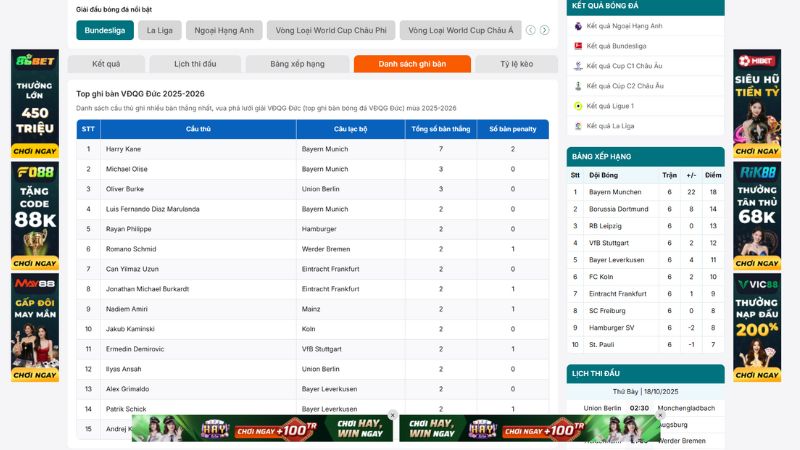Click Borussia Dortmund in the standings table
Image resolution: width=800 pixels, height=450 pixels.
pos(617,209)
